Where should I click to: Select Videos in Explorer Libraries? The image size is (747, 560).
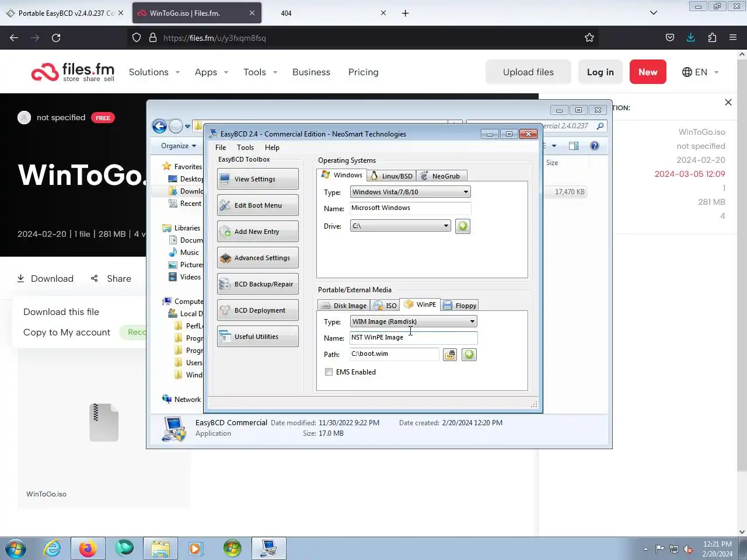tap(190, 277)
